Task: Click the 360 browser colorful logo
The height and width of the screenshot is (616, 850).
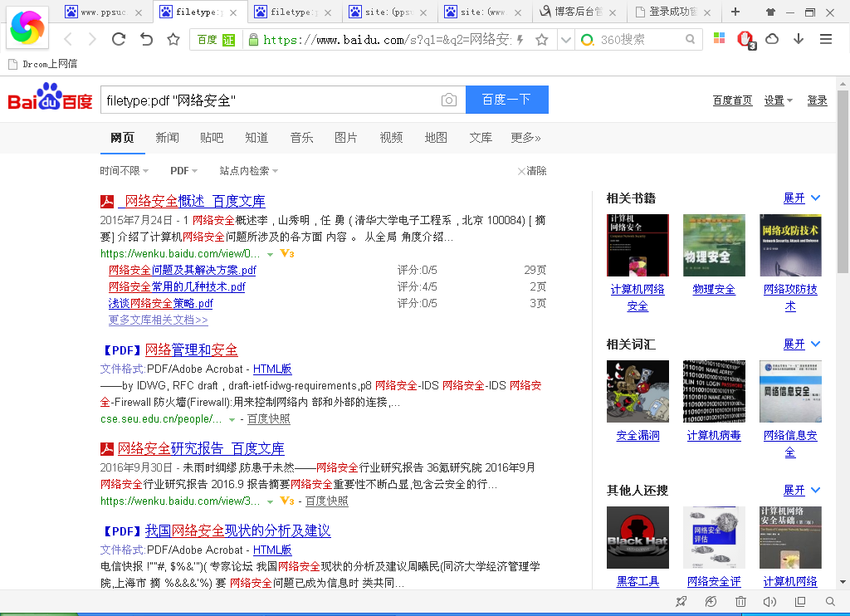Action: pos(27,27)
